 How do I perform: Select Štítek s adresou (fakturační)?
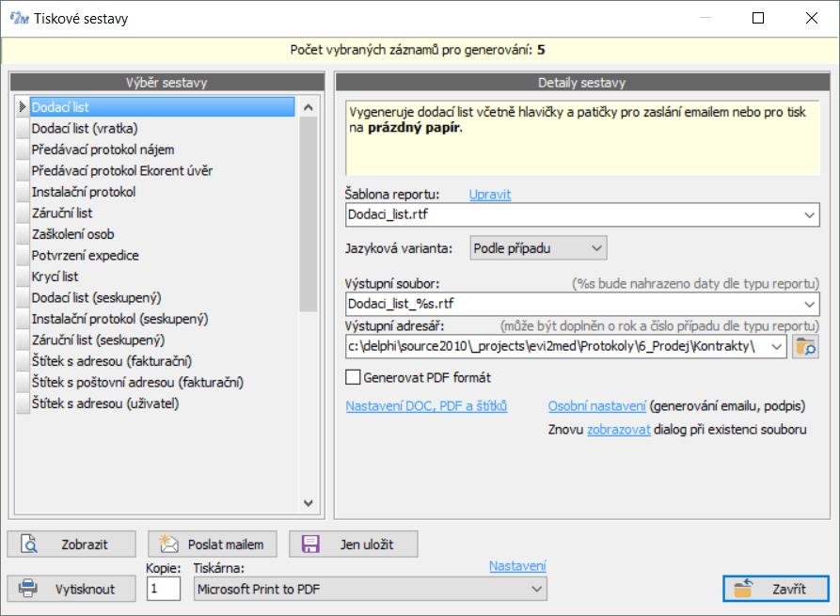[163, 361]
